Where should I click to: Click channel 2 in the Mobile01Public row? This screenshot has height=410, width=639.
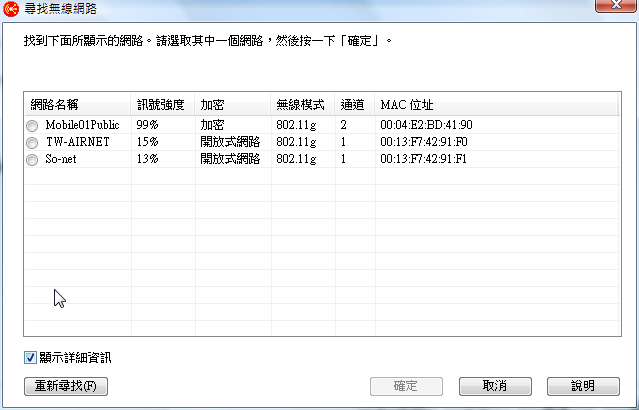[344, 125]
